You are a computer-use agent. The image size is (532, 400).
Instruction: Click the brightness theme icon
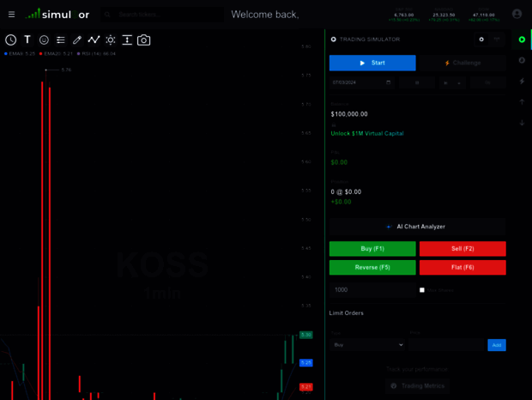click(111, 39)
